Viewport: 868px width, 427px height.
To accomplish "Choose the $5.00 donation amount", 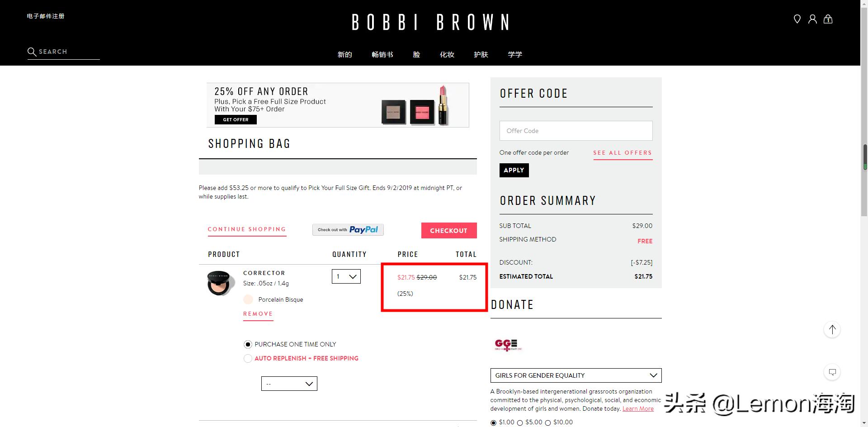I will (x=520, y=423).
